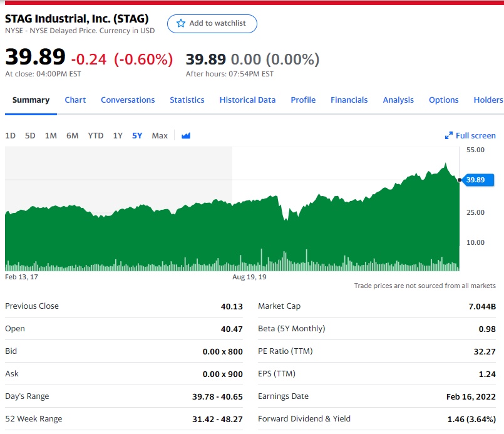This screenshot has width=504, height=434.
Task: Click the Open value 40.47
Action: (232, 329)
